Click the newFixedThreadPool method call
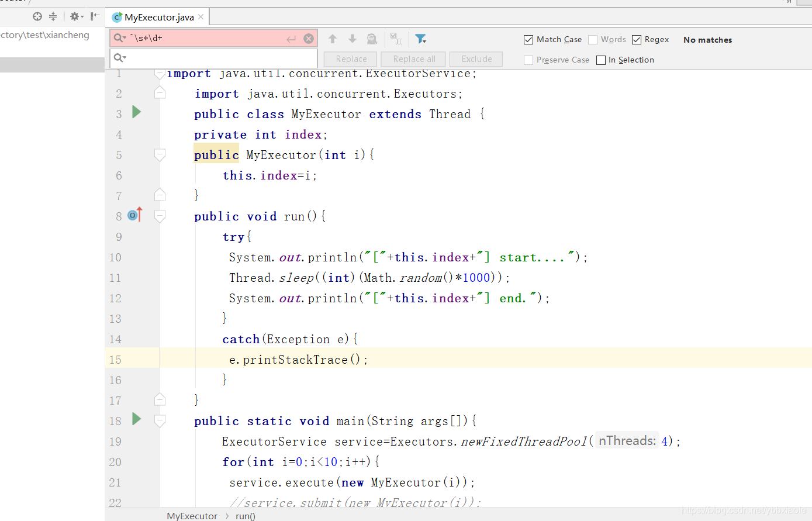 tap(524, 441)
